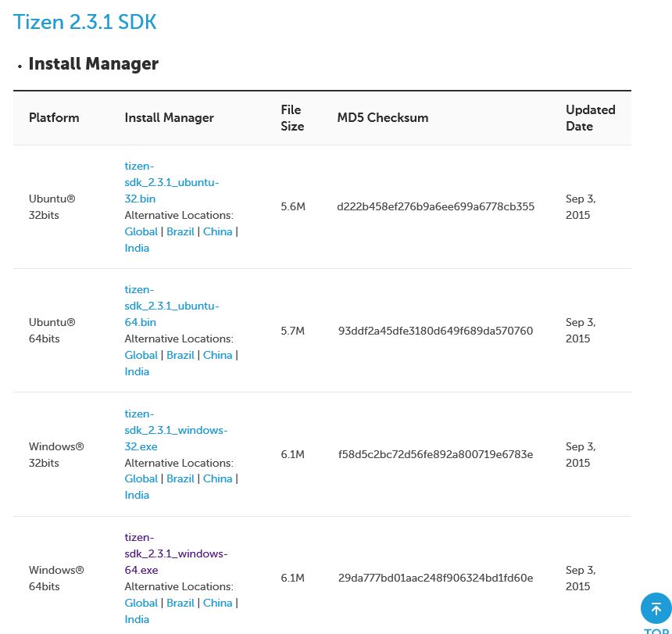Screen dimensions: 672x634
Task: Click Alternative Locations label for Windows 32bits
Action: point(179,463)
